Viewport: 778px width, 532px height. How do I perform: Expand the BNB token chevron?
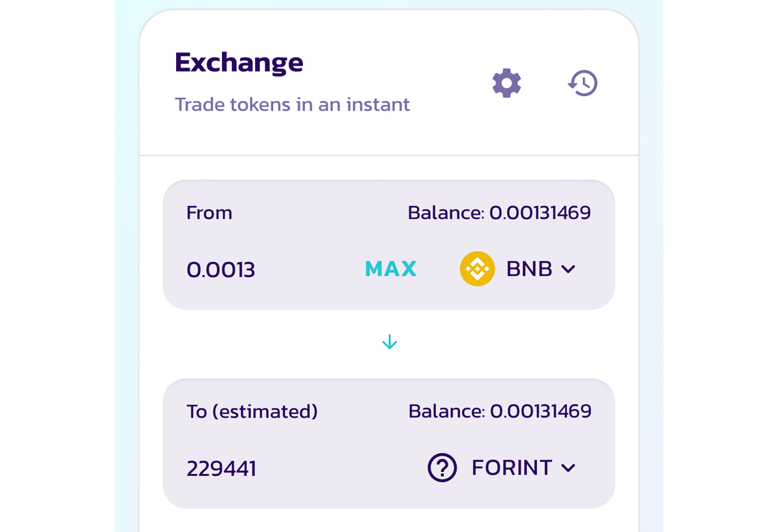pyautogui.click(x=568, y=269)
